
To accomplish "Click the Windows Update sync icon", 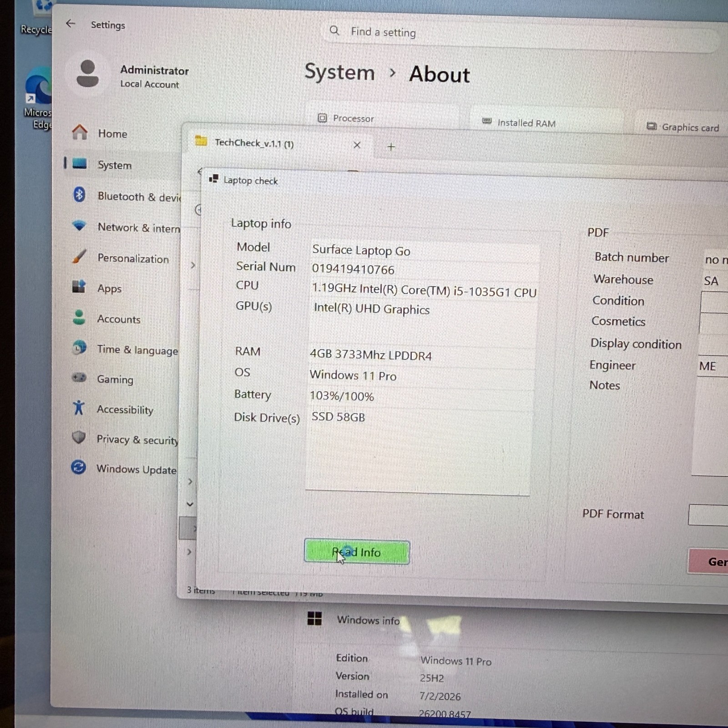I will click(78, 467).
